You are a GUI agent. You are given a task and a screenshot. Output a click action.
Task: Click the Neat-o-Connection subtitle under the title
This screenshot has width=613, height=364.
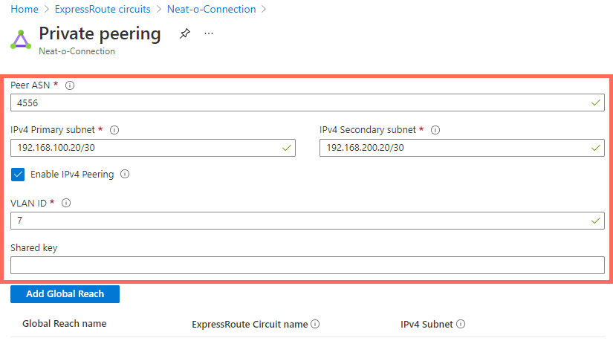click(77, 51)
